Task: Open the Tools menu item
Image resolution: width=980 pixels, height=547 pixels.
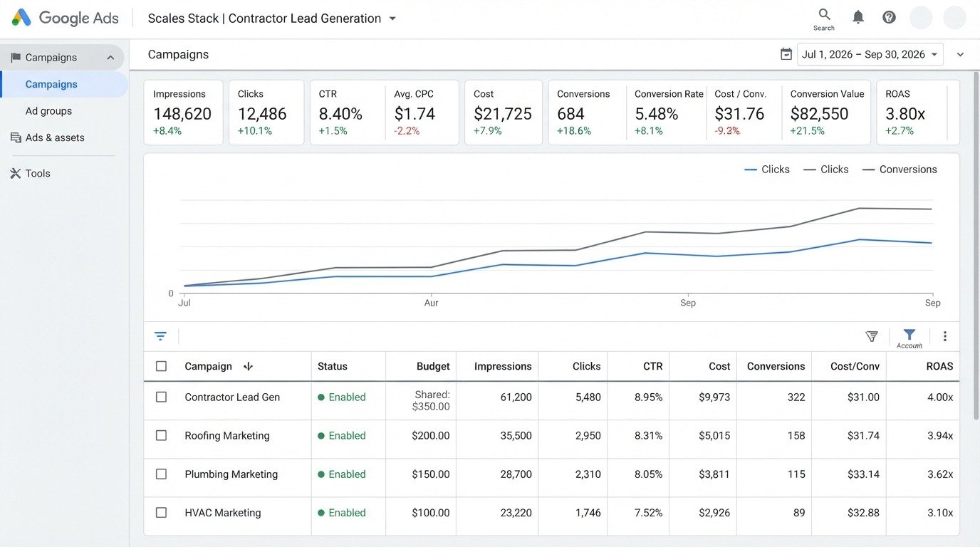Action: tap(38, 173)
